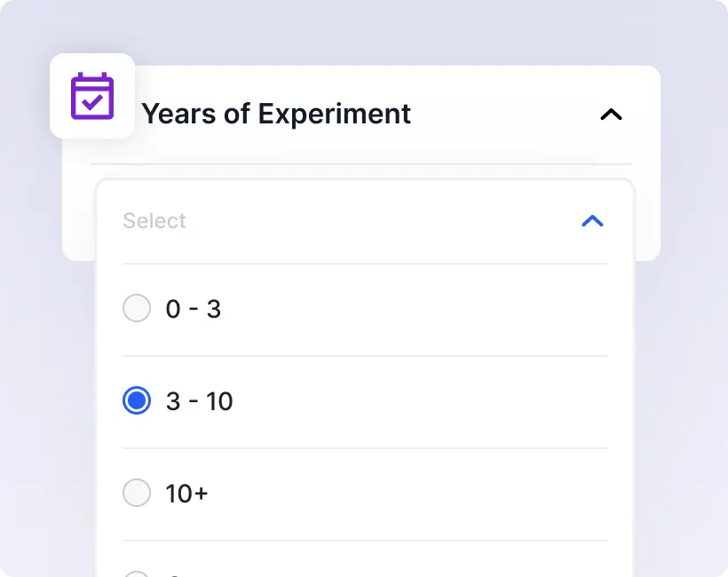The width and height of the screenshot is (728, 577).
Task: Click the "10+" option label
Action: pos(186,494)
